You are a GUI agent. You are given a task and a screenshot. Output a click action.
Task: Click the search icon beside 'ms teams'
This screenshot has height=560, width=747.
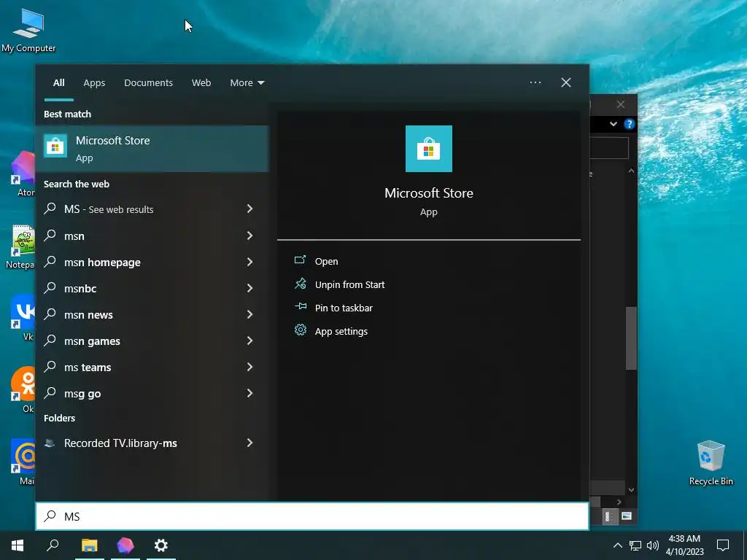click(x=50, y=366)
